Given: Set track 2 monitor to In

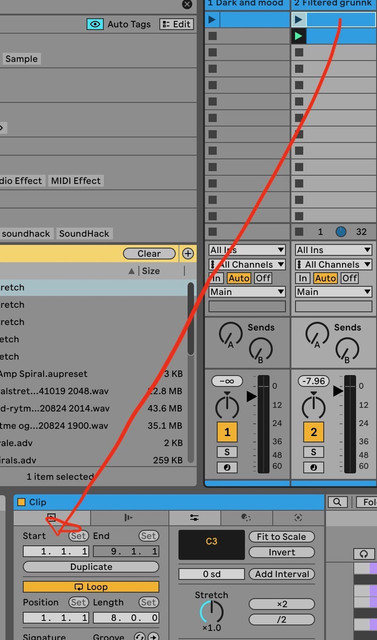Looking at the screenshot, I should 303,278.
